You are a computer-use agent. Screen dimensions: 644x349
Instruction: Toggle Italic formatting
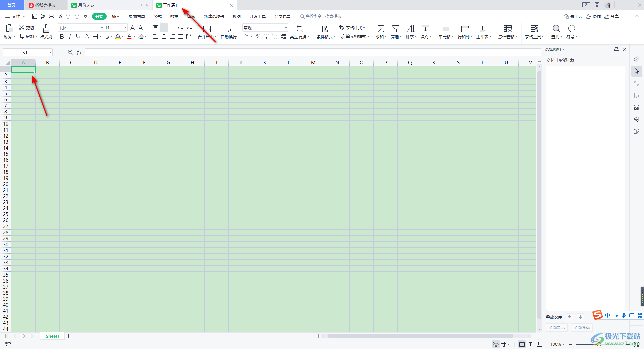pos(70,36)
